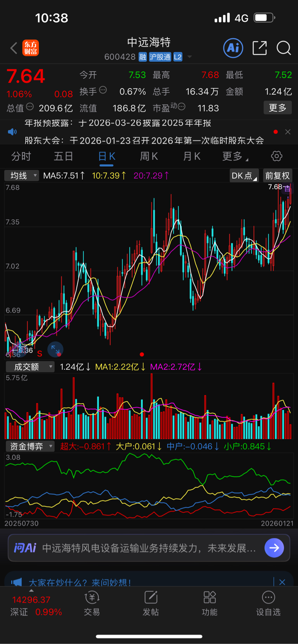This screenshot has height=644, width=298.
Task: Open the Ai assistant circle icon
Action: coord(233,48)
